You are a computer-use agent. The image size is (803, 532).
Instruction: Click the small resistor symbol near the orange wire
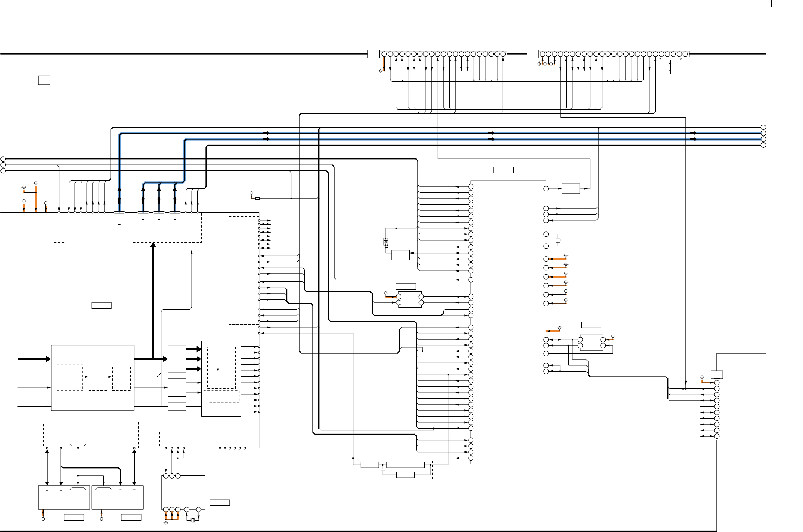pyautogui.click(x=257, y=199)
